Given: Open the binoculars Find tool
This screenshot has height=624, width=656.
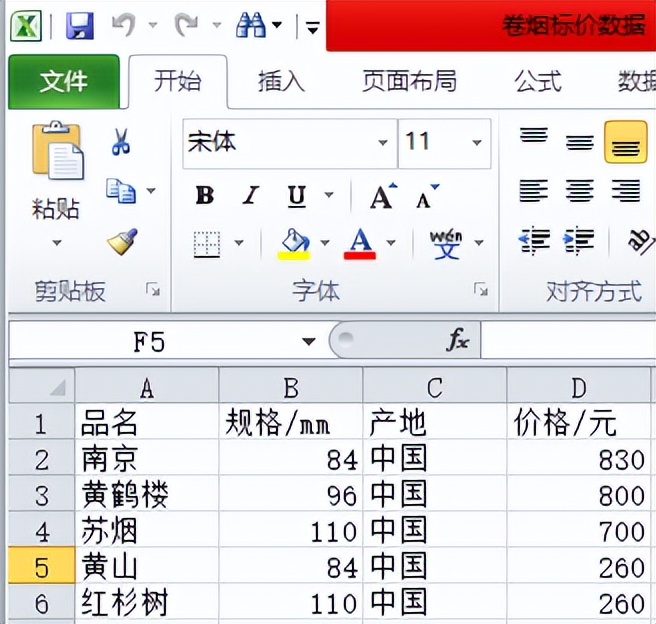Looking at the screenshot, I should coord(251,26).
